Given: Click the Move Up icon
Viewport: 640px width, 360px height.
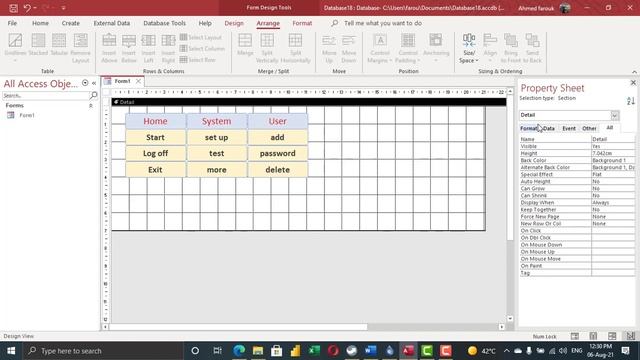Looking at the screenshot, I should (329, 48).
